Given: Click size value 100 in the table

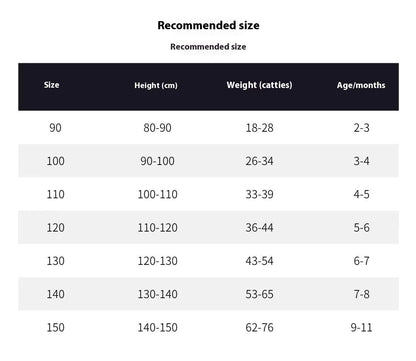Looking at the screenshot, I should tap(55, 161).
